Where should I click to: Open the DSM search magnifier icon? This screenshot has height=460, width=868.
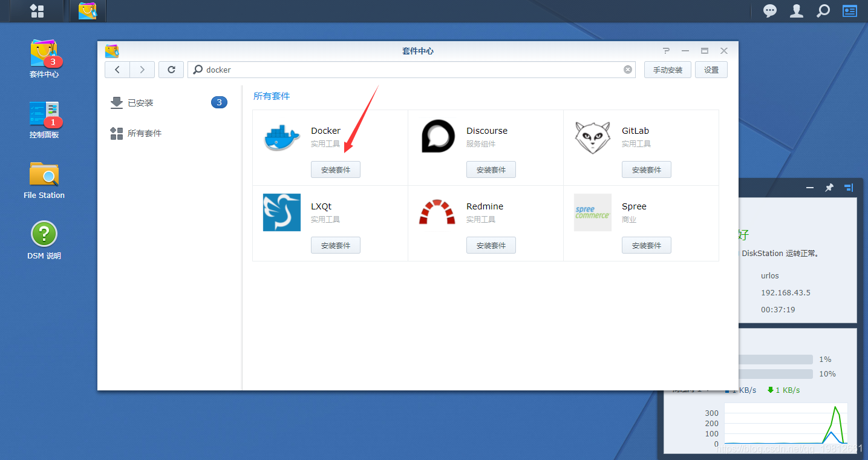(x=823, y=11)
